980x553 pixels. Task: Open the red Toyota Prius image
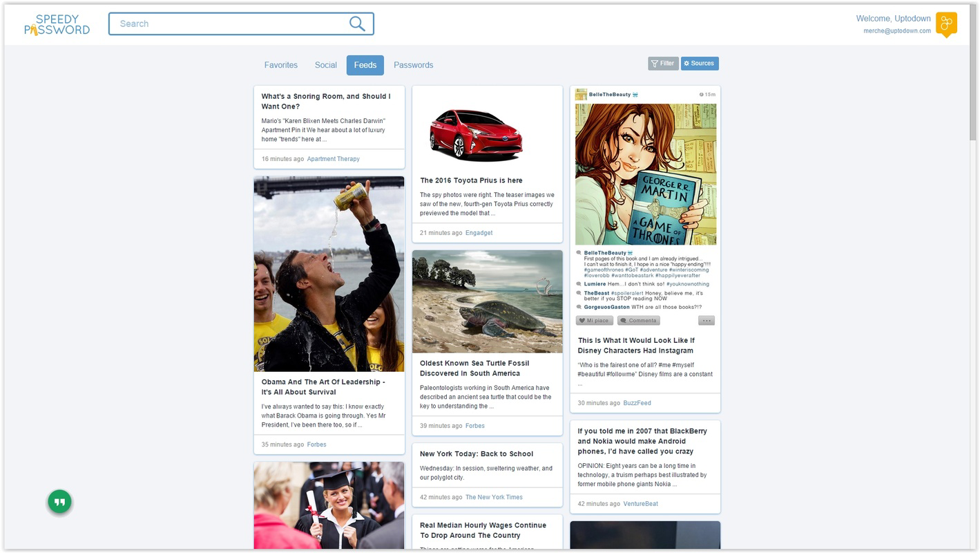click(x=476, y=135)
